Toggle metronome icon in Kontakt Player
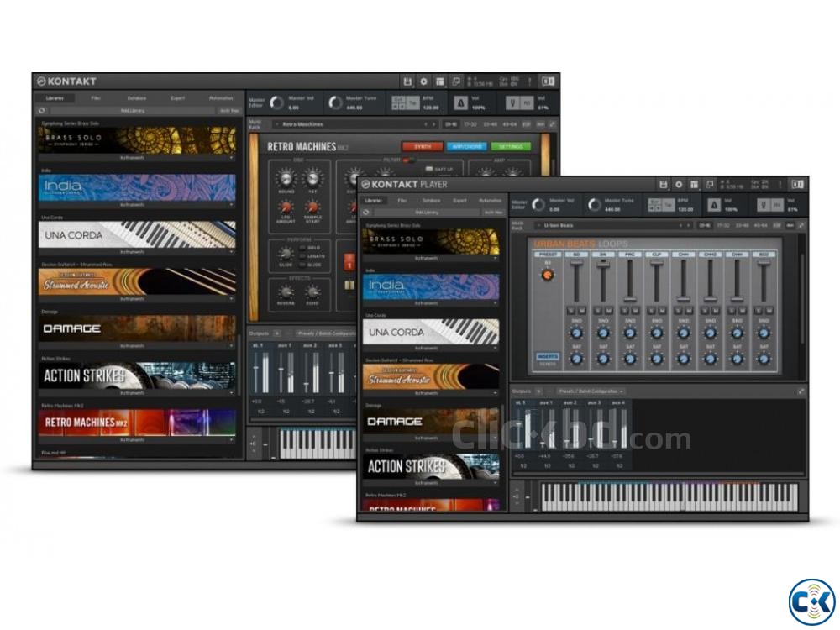This screenshot has height=630, width=840. coord(713,205)
